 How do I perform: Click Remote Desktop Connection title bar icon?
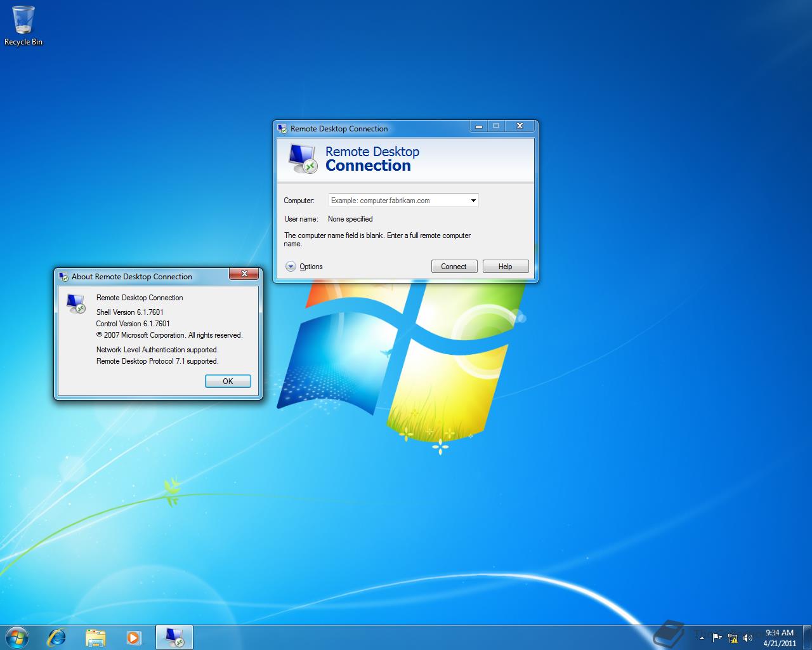(282, 129)
